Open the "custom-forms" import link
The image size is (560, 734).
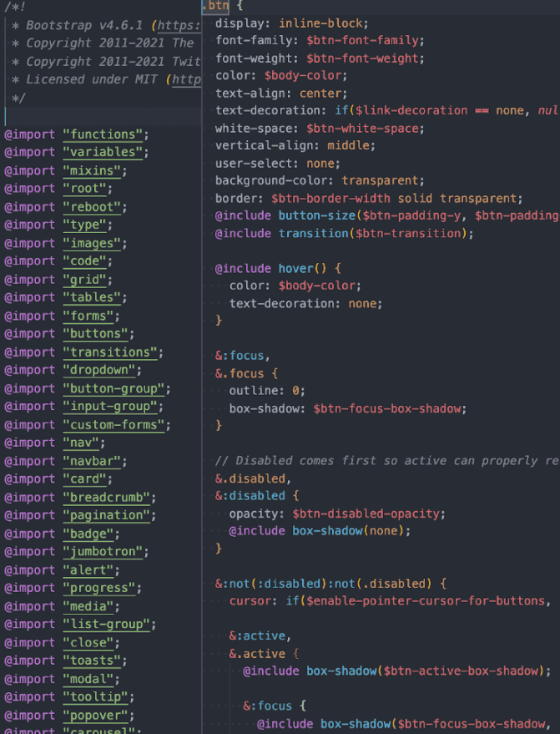116,424
